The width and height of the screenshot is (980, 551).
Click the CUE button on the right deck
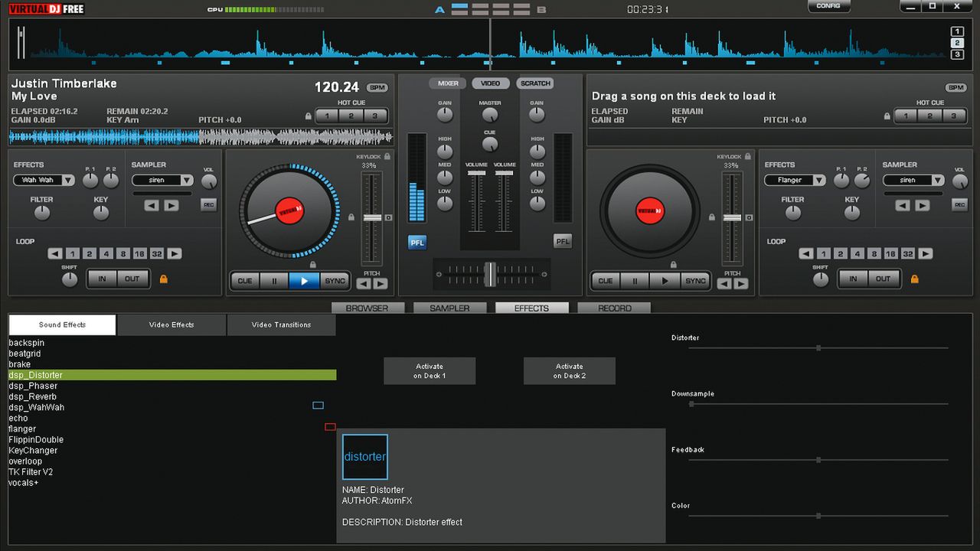(x=606, y=281)
